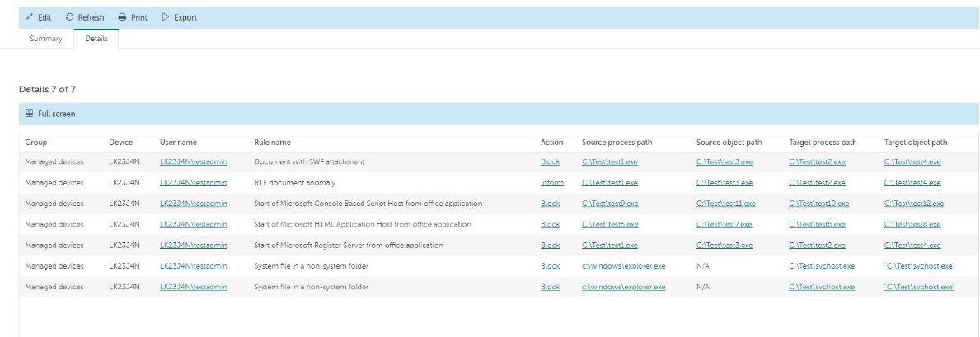
Task: Click the Edit pencil icon
Action: pos(30,17)
